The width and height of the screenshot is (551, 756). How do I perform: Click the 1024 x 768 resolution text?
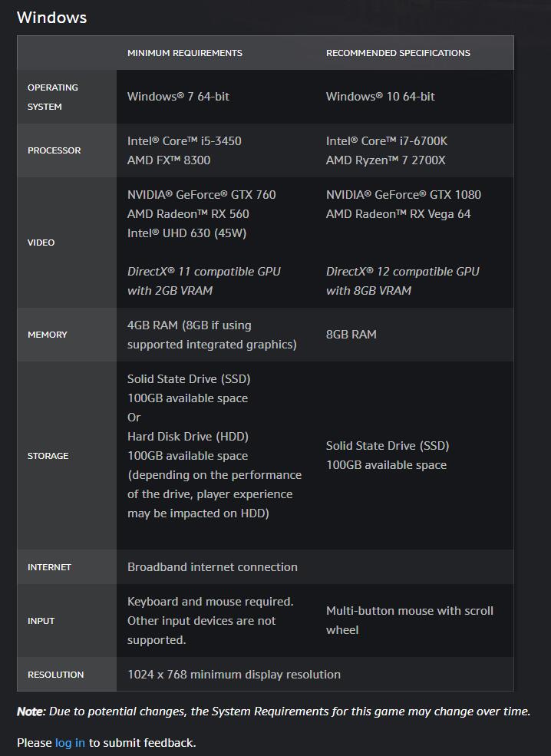coord(234,675)
